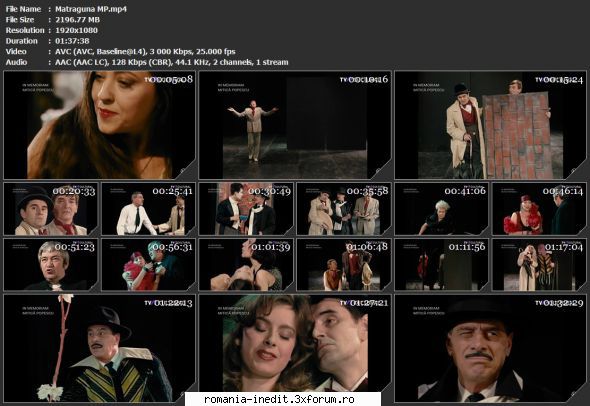Pick the frame marked 00:56:31

(149, 265)
